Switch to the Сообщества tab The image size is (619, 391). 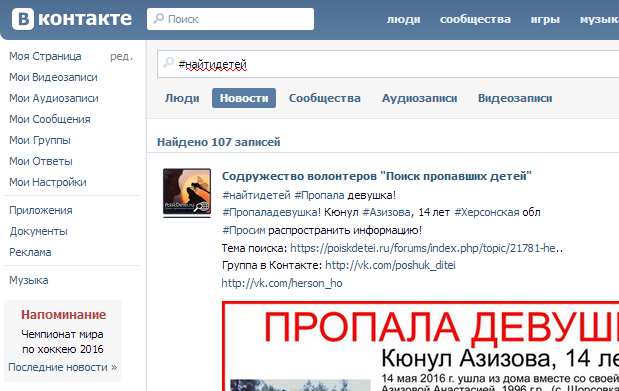pos(325,98)
